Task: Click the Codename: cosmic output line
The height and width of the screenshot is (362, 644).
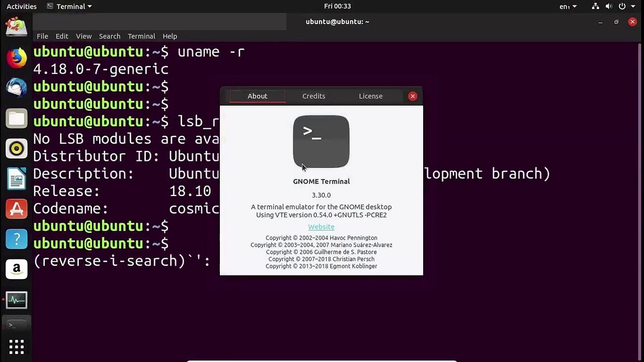Action: pos(126,209)
